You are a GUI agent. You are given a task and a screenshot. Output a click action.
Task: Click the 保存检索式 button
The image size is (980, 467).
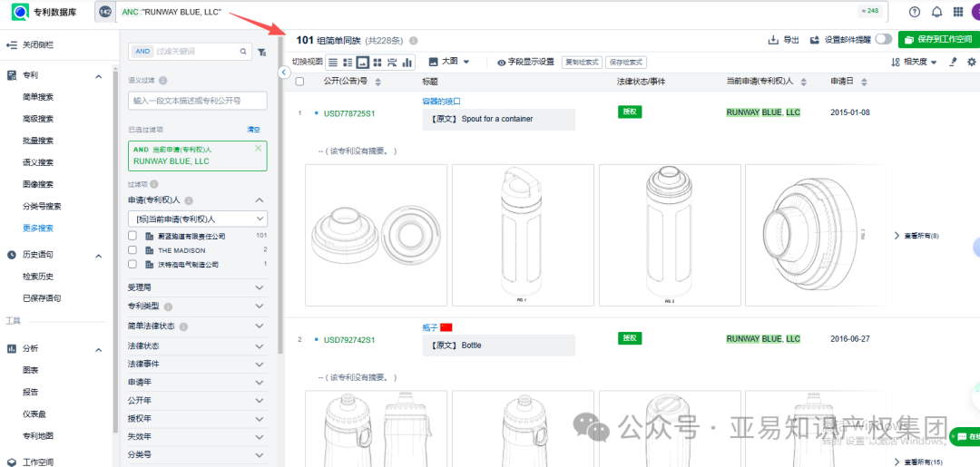click(x=625, y=62)
